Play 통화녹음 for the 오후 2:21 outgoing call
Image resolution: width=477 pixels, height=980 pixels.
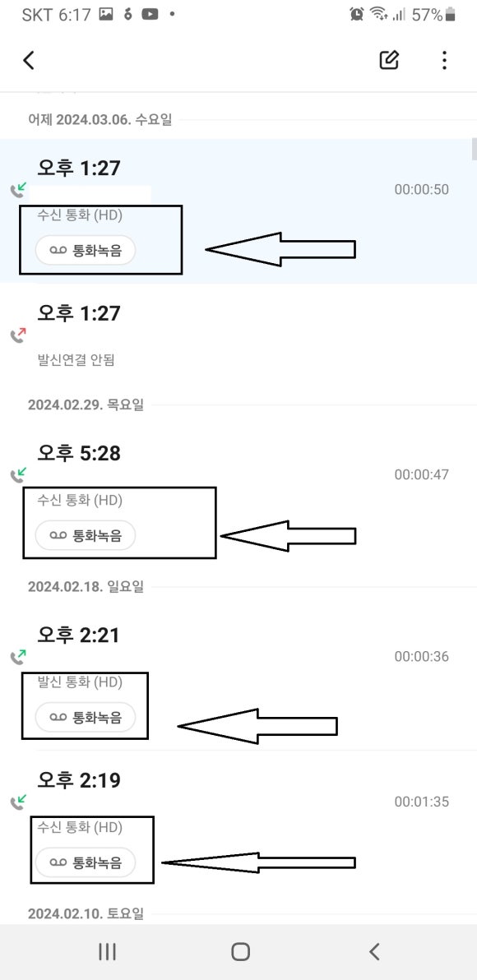point(86,717)
